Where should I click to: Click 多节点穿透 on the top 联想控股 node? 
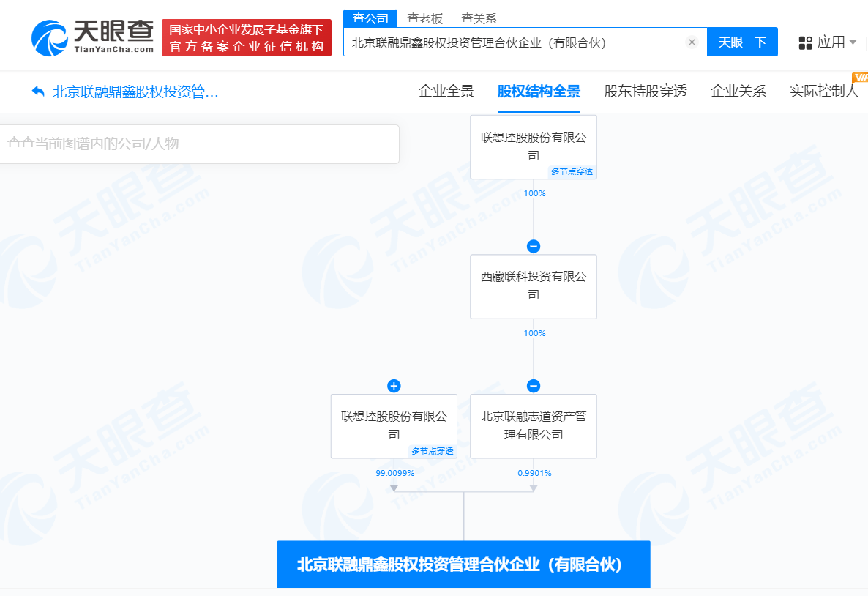pos(572,172)
